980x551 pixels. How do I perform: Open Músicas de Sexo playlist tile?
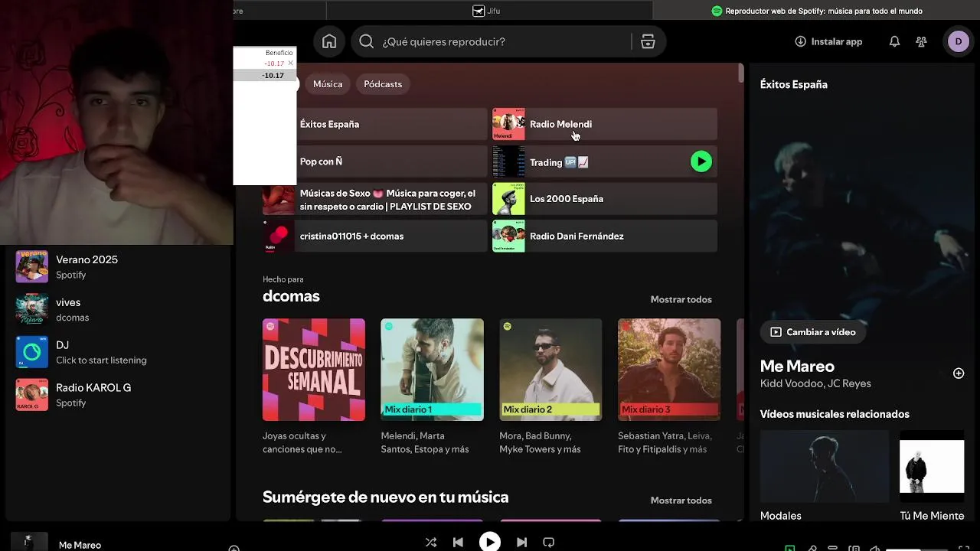coord(374,199)
